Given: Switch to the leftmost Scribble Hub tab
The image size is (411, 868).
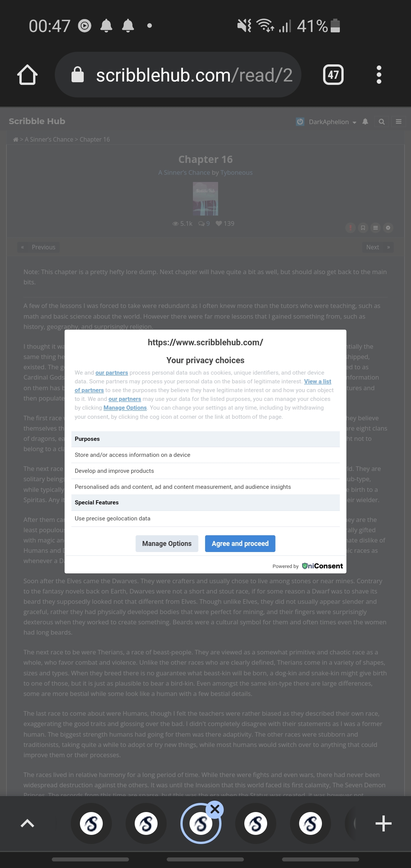Looking at the screenshot, I should (91, 823).
